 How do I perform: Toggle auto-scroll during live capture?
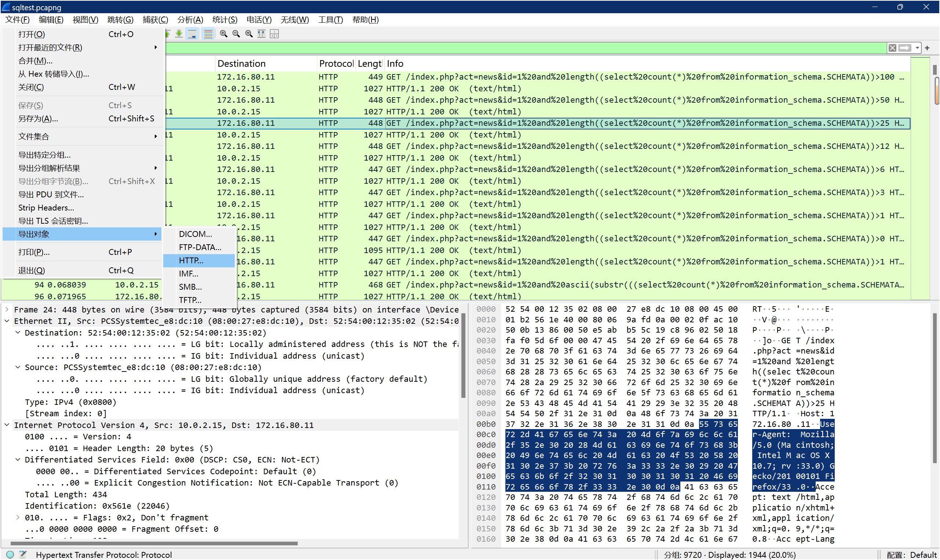(193, 34)
